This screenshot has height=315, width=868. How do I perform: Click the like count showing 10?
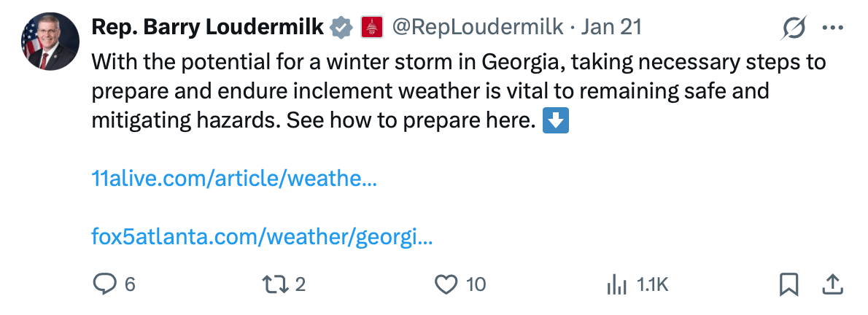(476, 284)
